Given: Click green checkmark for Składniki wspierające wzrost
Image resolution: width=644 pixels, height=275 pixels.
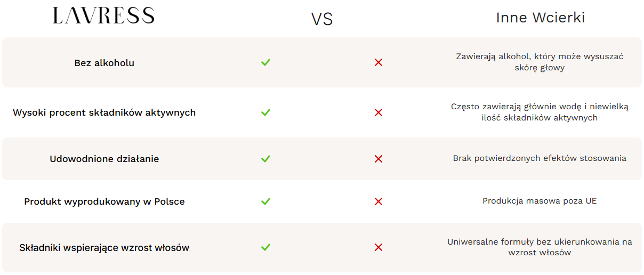Looking at the screenshot, I should pos(265,247).
